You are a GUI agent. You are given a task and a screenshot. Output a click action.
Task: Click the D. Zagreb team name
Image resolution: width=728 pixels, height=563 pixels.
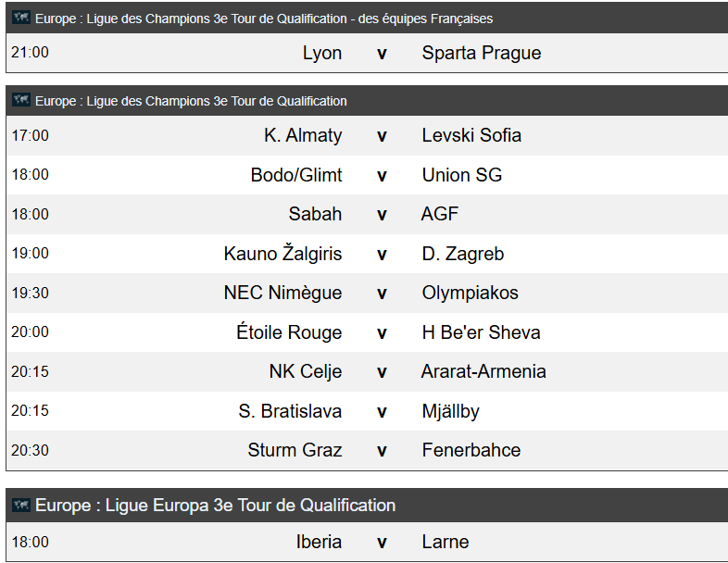coord(463,254)
